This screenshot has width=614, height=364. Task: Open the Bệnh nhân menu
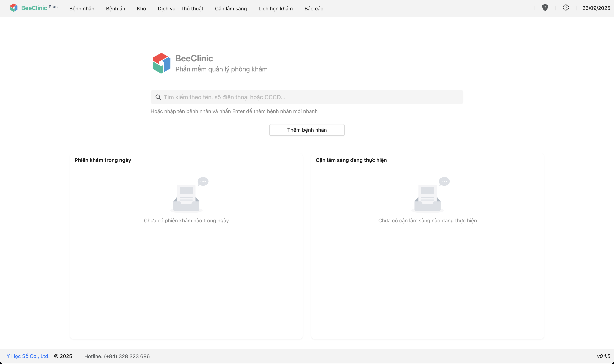coord(82,9)
